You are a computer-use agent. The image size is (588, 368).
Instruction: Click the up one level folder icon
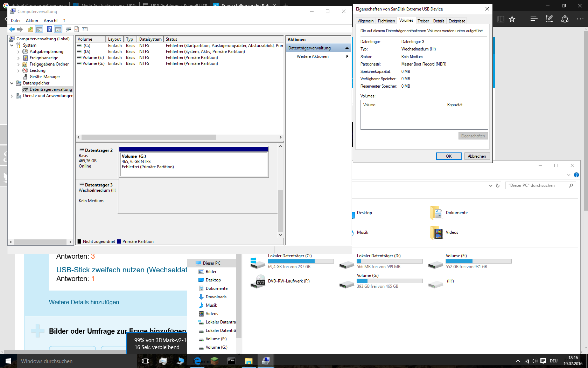pyautogui.click(x=31, y=29)
